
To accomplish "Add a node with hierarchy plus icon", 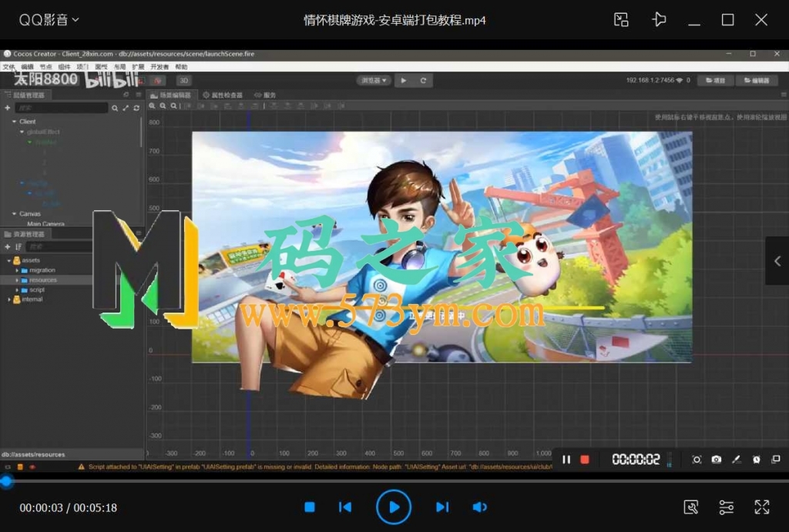I will tap(7, 108).
